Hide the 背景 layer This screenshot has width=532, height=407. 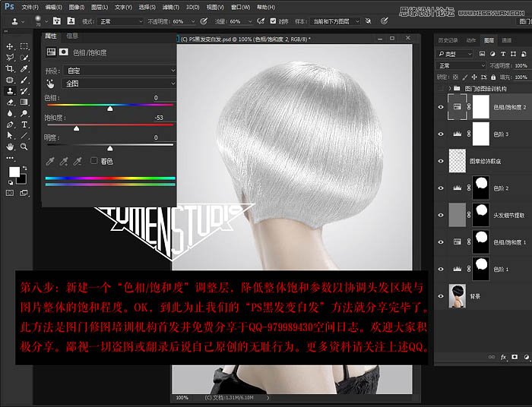[x=441, y=296]
